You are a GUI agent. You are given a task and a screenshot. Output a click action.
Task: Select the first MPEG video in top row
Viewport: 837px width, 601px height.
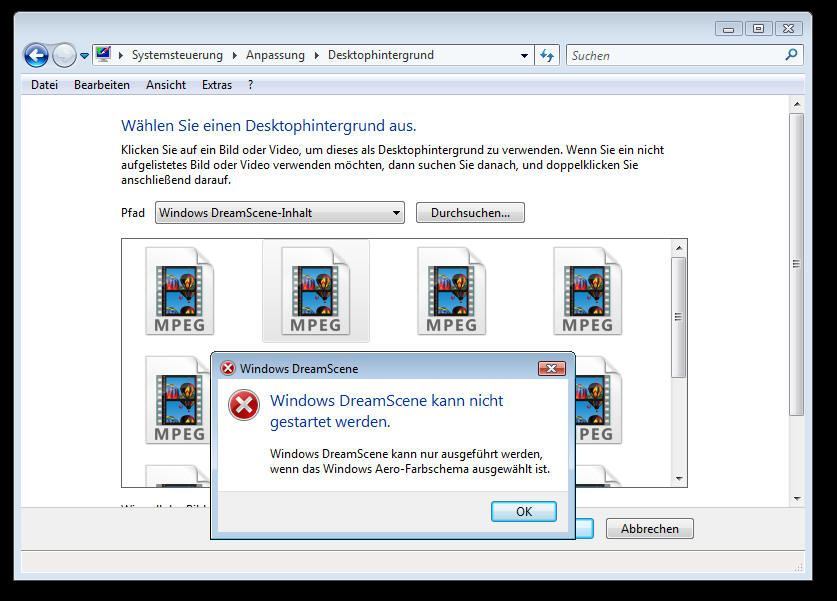click(180, 291)
